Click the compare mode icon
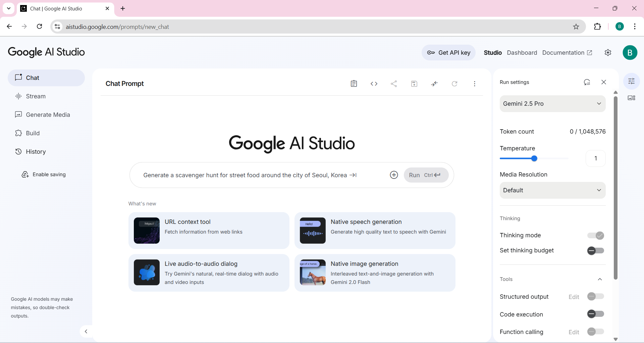Image resolution: width=644 pixels, height=343 pixels. 434,84
